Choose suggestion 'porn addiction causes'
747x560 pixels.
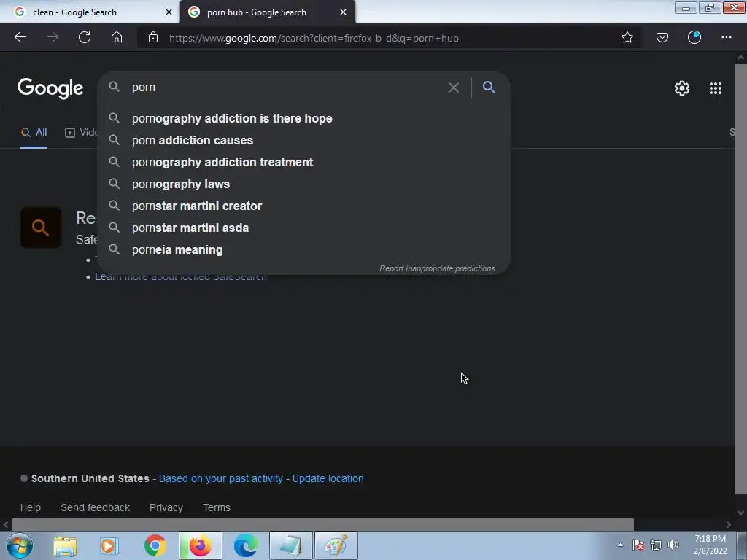[304, 140]
